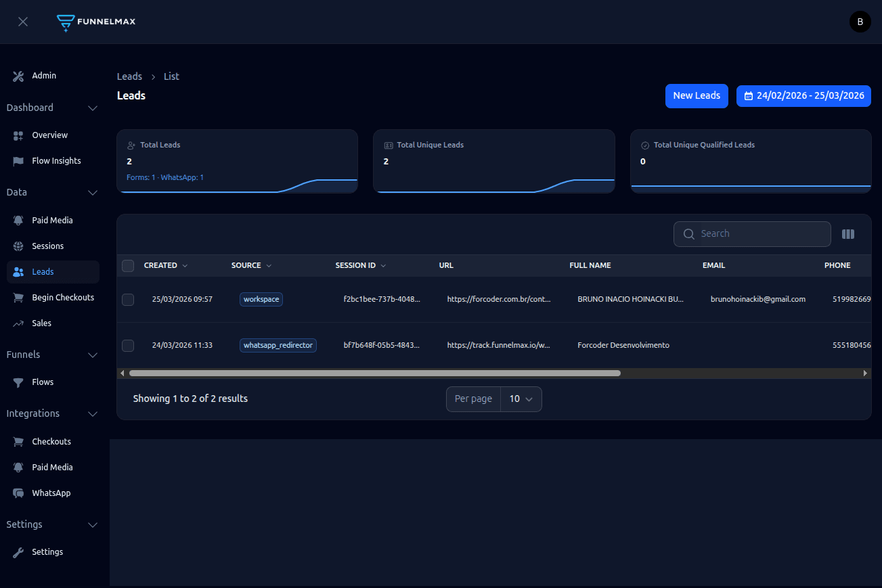Open the Per page dropdown
This screenshot has height=588, width=882.
[521, 399]
